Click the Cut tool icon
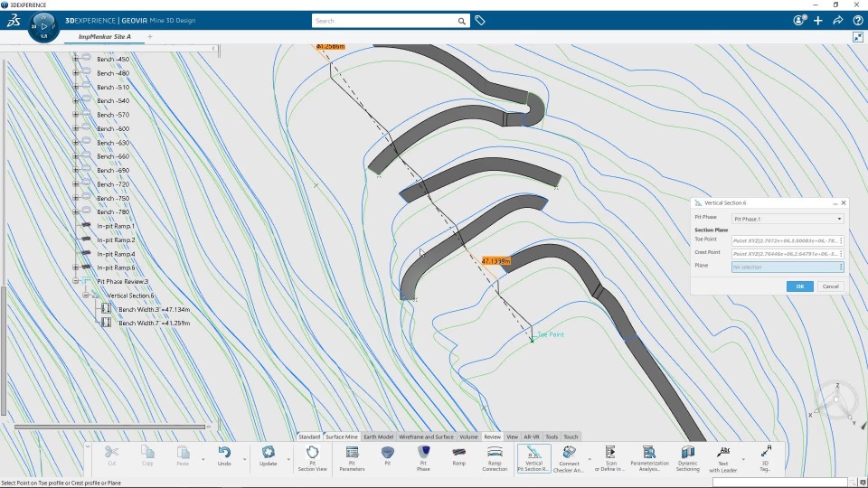This screenshot has height=488, width=868. [112, 452]
